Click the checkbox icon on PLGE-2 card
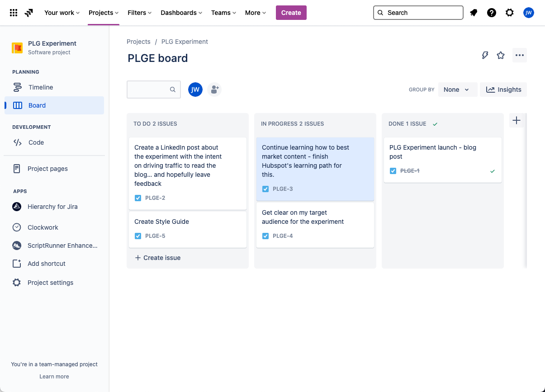Viewport: 545px width, 392px height. (x=137, y=198)
